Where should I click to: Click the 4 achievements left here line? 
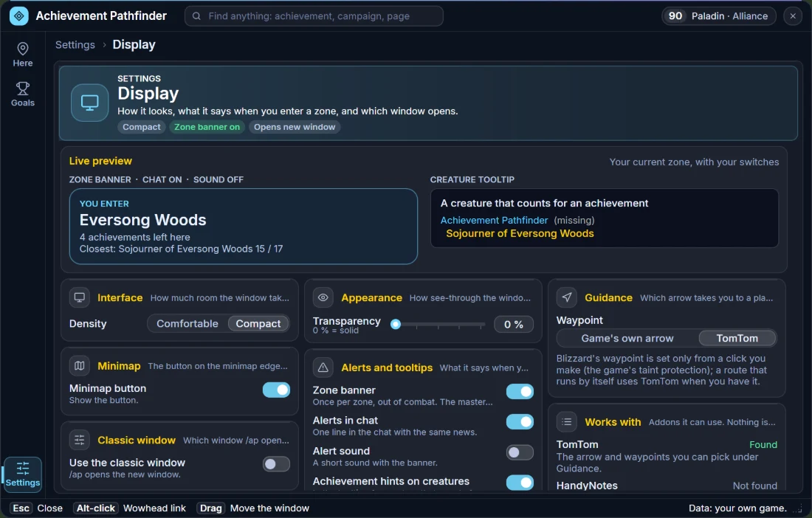pos(134,237)
